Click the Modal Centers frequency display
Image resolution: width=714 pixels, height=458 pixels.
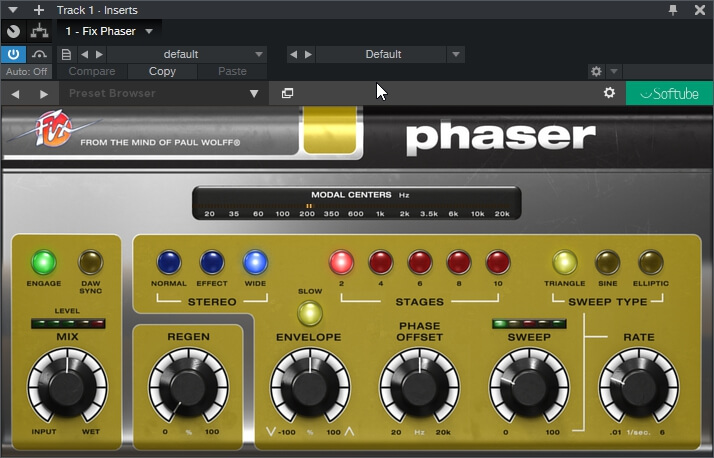point(357,204)
